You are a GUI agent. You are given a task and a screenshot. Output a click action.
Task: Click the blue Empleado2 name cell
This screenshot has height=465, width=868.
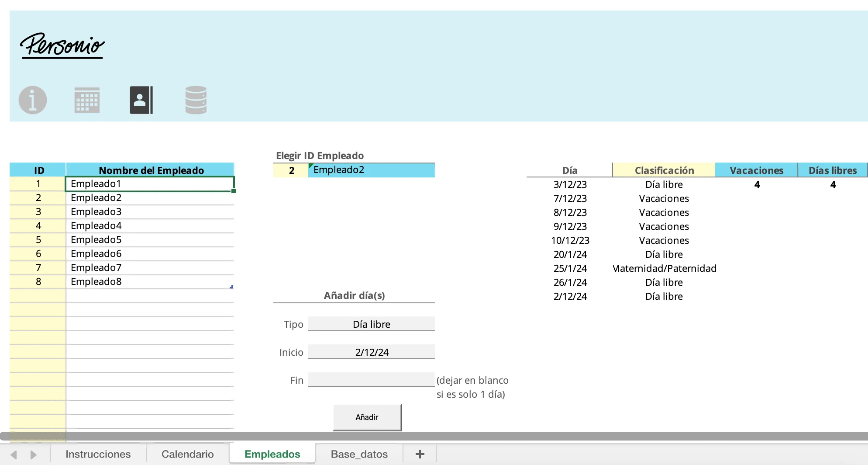click(x=372, y=170)
